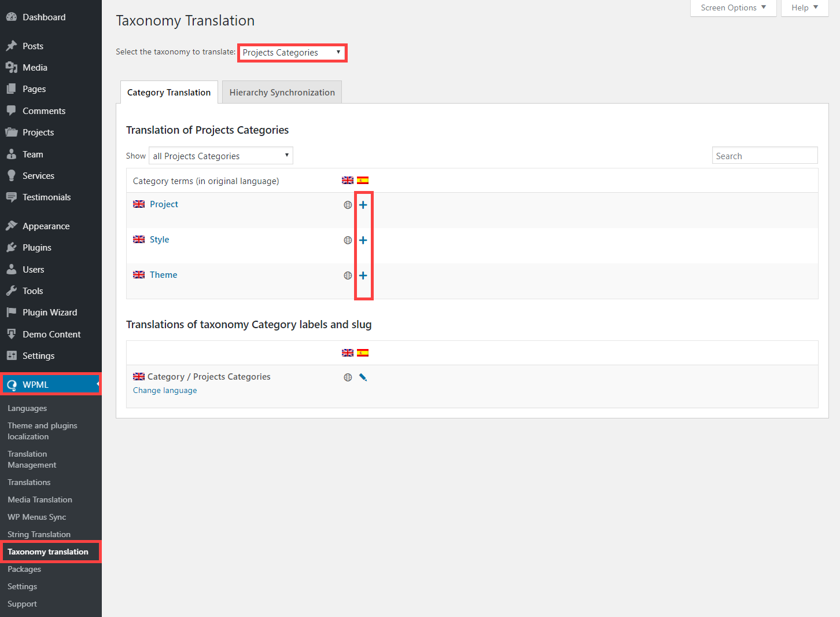
Task: Click English flag in labels and slug table
Action: (x=348, y=353)
